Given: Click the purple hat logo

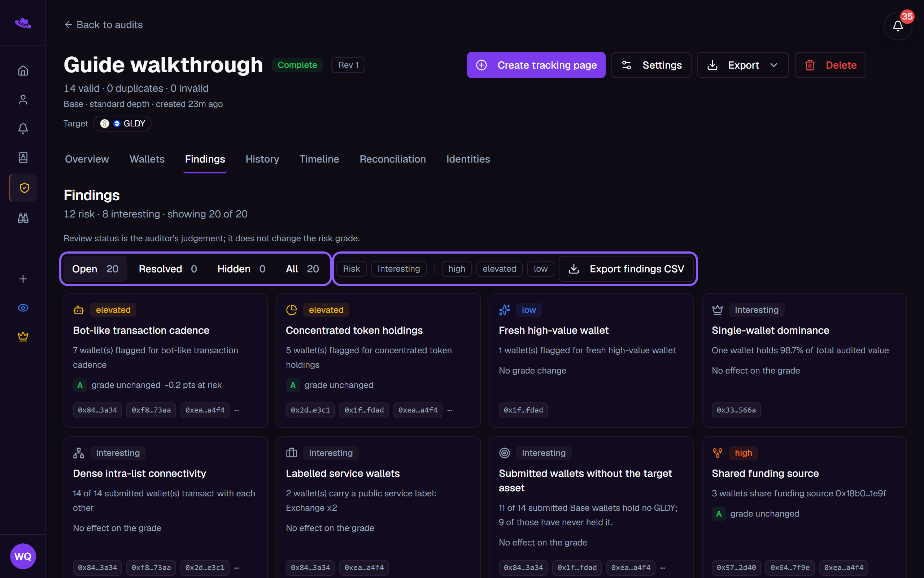Looking at the screenshot, I should 23,23.
